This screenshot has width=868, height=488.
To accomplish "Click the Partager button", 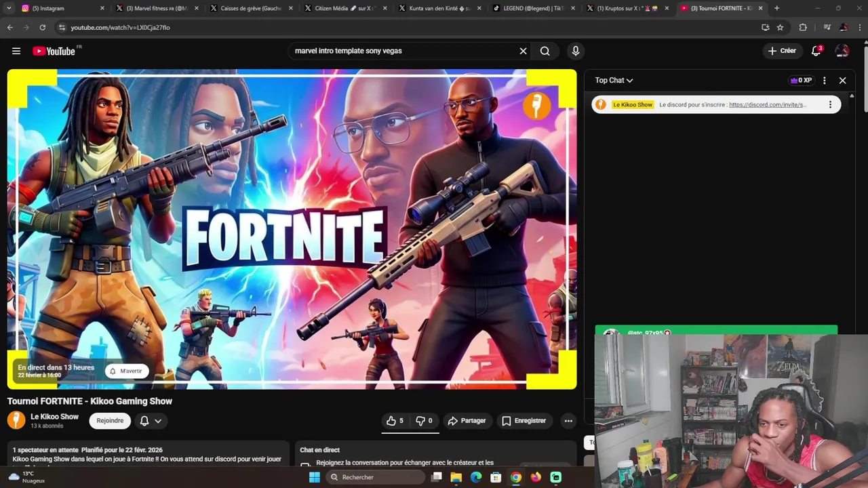I will click(467, 421).
